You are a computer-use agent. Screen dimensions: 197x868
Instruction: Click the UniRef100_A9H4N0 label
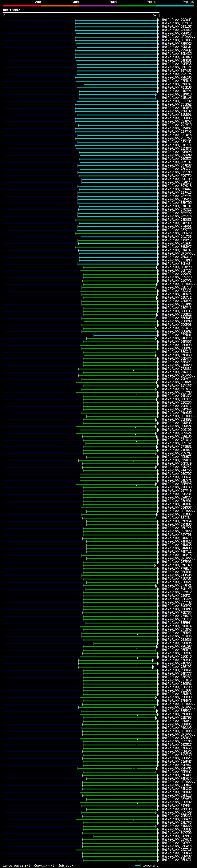(x=177, y=768)
